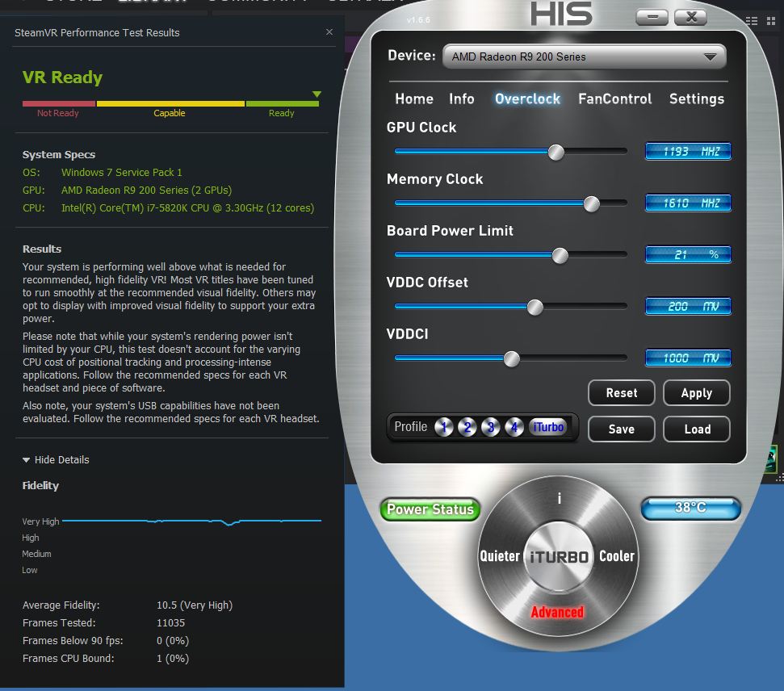Click the 'v1.6.6' version label
This screenshot has width=784, height=691.
[418, 20]
